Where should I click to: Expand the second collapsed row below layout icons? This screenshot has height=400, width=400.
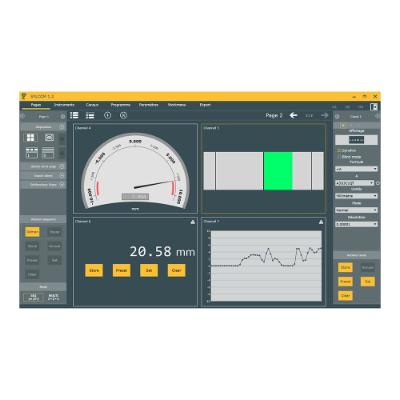43,176
